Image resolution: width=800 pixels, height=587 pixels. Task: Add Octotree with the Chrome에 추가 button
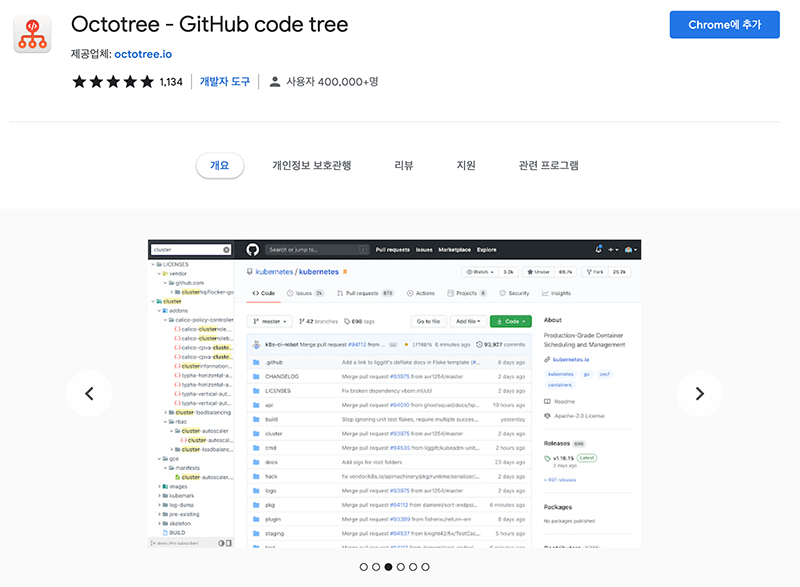(724, 24)
